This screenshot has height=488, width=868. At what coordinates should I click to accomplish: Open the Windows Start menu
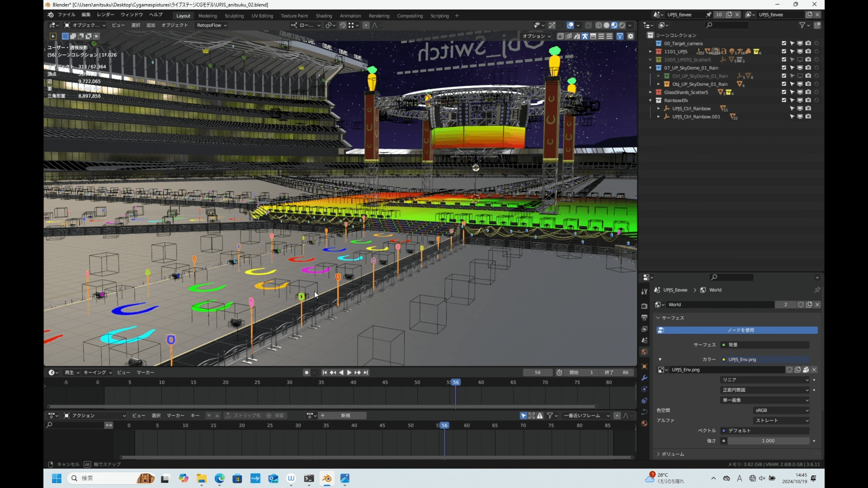(x=57, y=479)
